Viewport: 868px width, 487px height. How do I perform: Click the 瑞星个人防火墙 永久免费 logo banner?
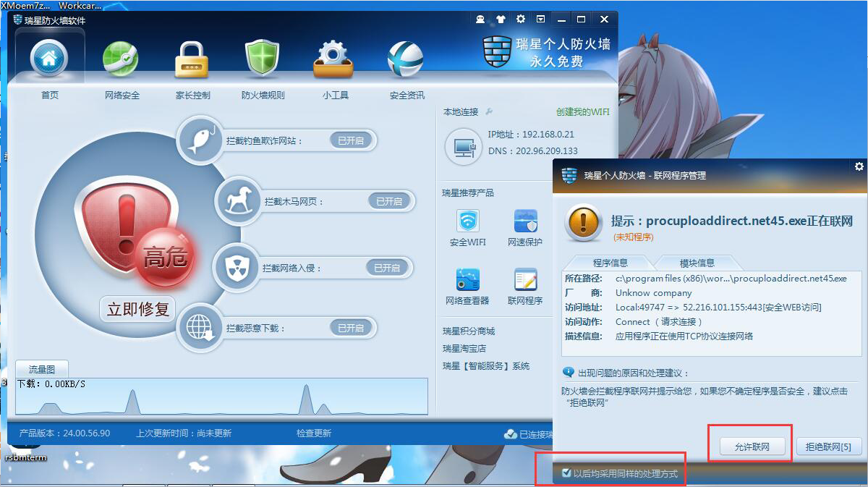(548, 52)
